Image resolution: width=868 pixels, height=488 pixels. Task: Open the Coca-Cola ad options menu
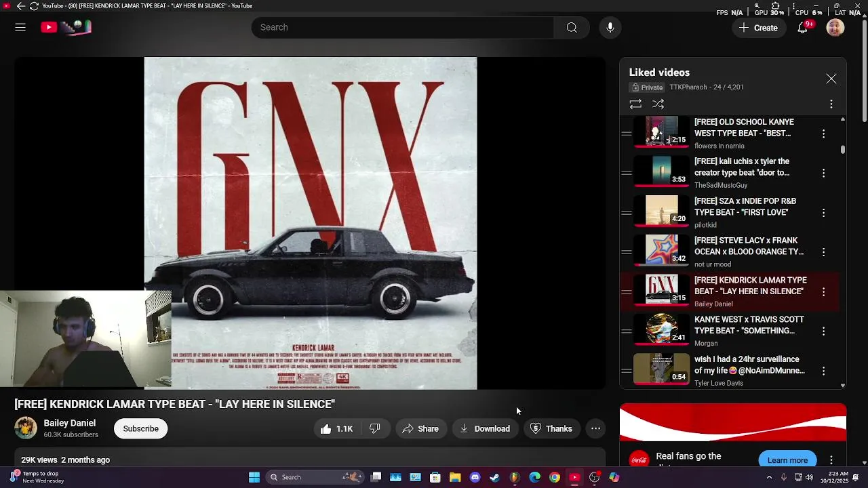click(x=831, y=460)
